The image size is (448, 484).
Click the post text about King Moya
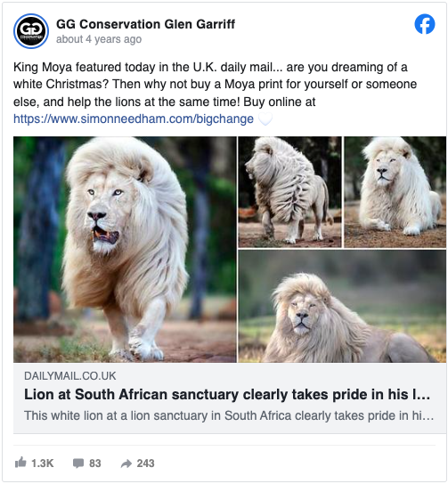(x=215, y=84)
